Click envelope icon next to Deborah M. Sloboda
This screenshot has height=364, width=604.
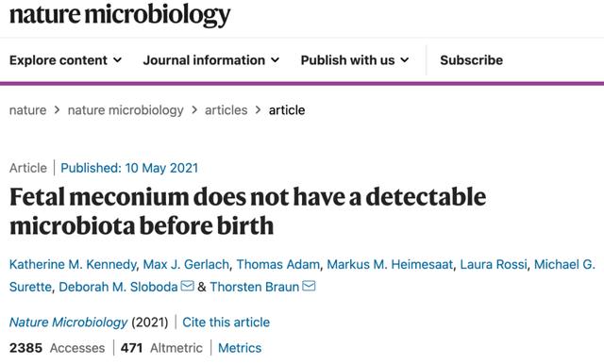point(188,286)
